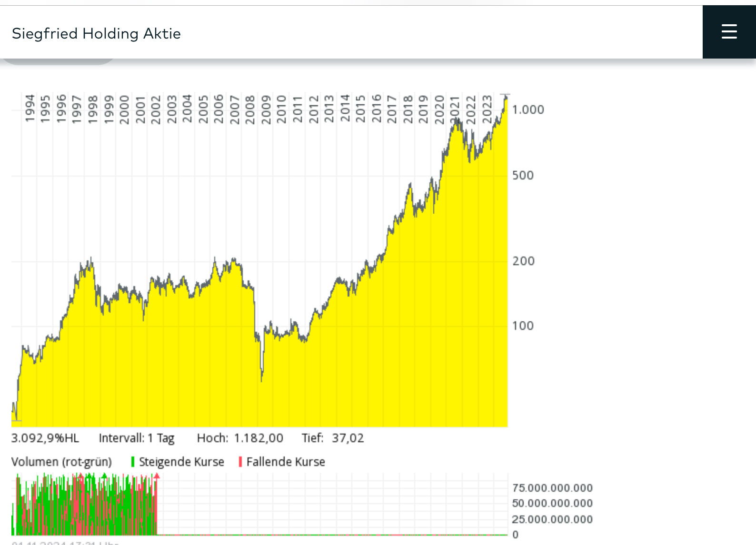The height and width of the screenshot is (545, 756).
Task: Click the 2023 year label on chart
Action: coord(487,109)
